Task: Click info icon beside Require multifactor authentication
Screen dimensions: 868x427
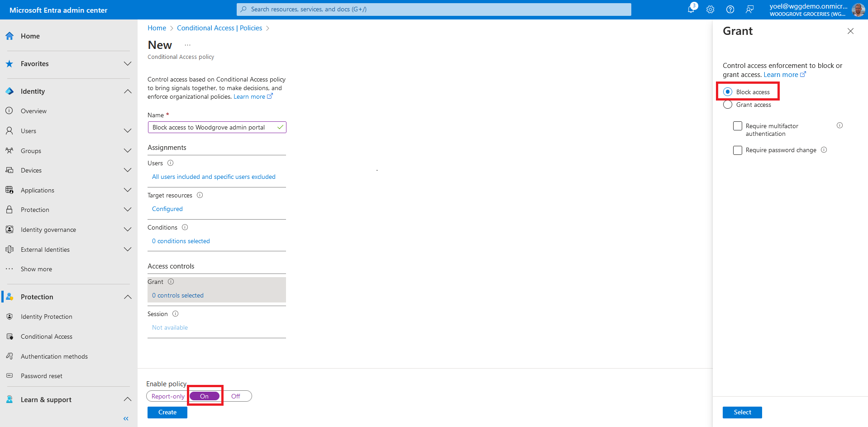Action: (839, 125)
